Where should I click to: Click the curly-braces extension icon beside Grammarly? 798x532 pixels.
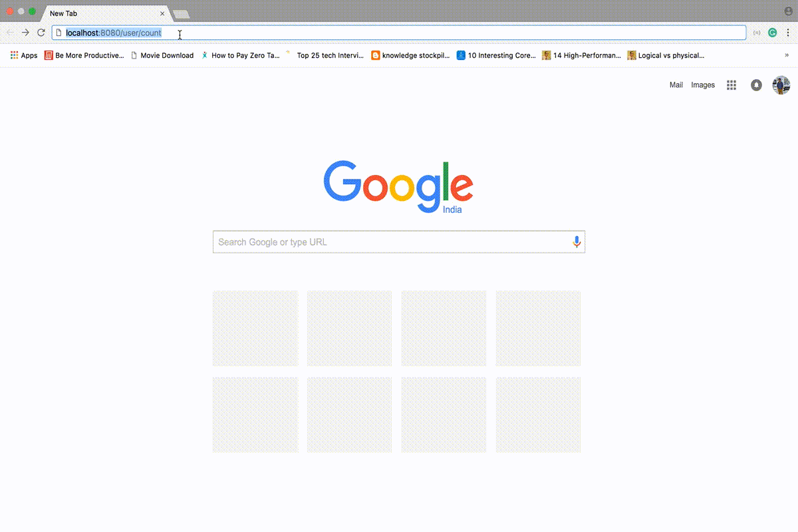[757, 33]
